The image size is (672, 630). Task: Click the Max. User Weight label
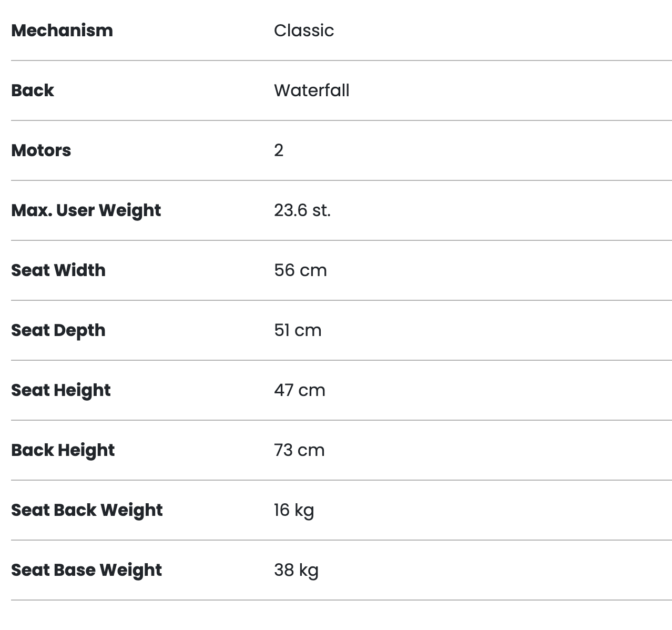click(86, 210)
